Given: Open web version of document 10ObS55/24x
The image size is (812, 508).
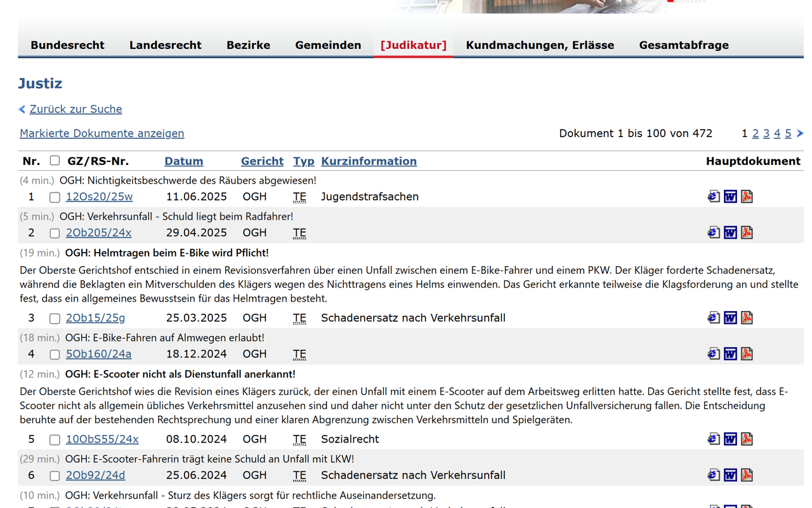Looking at the screenshot, I should click(714, 439).
